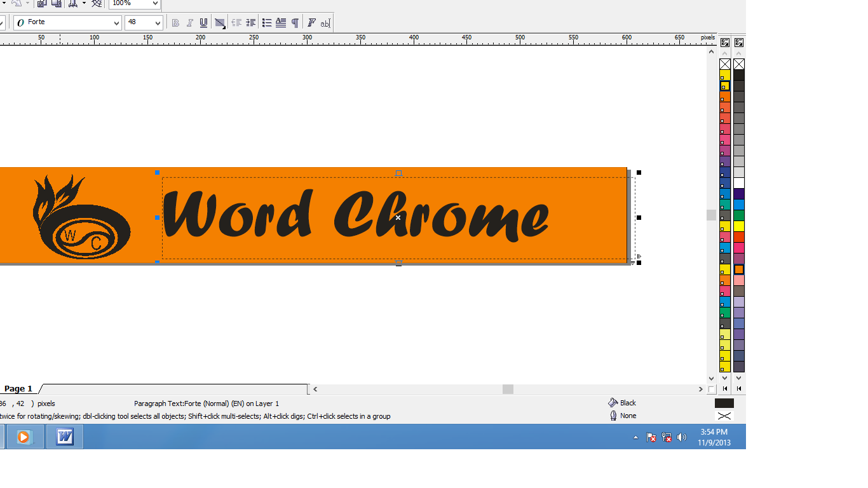The width and height of the screenshot is (868, 488).
Task: Click the vertical scrollbar down arrow
Action: pyautogui.click(x=712, y=379)
